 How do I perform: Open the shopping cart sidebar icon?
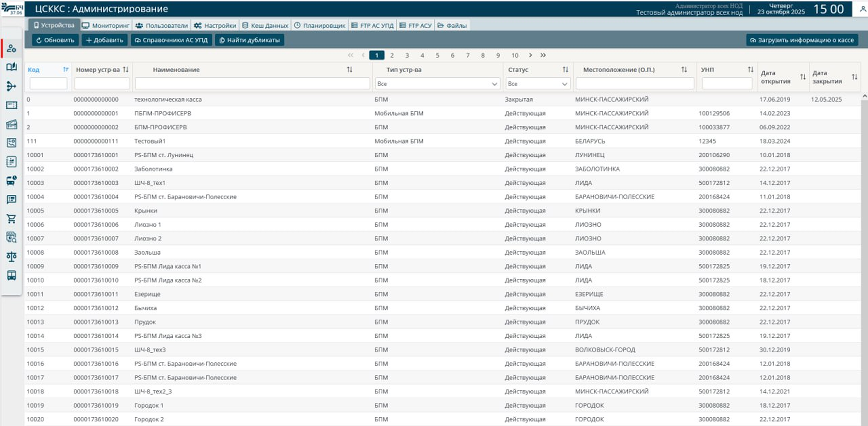click(x=11, y=218)
